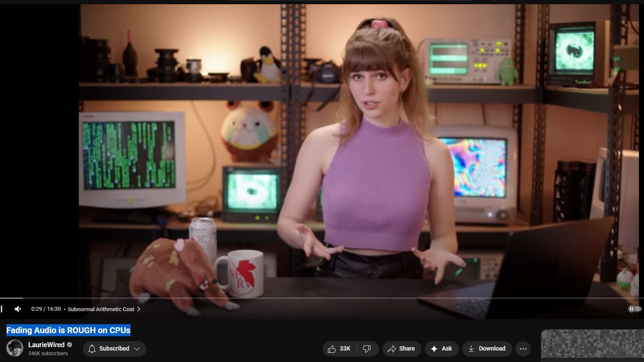Viewport: 644px width, 362px height.
Task: Toggle the autoplay switch in the player
Action: (634, 309)
